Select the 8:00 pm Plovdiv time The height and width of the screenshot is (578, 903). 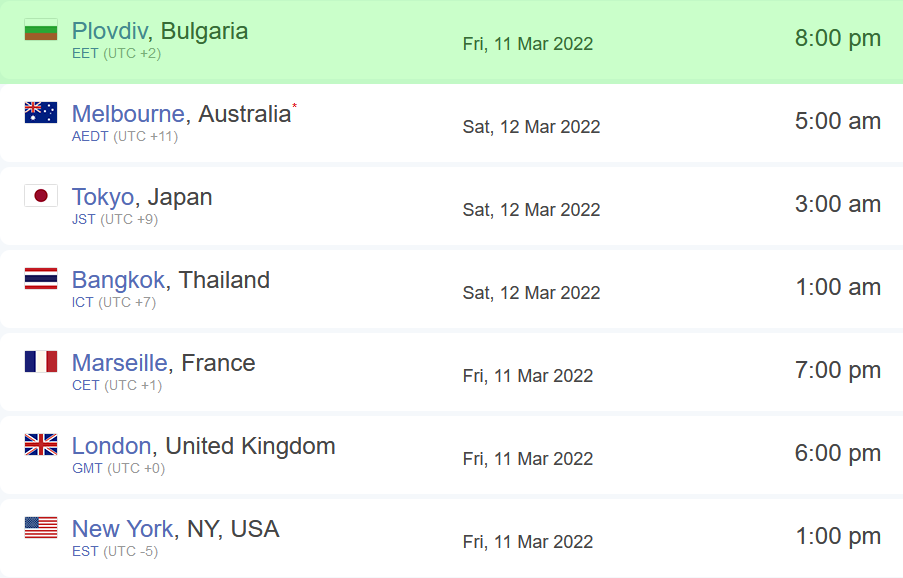(x=837, y=39)
